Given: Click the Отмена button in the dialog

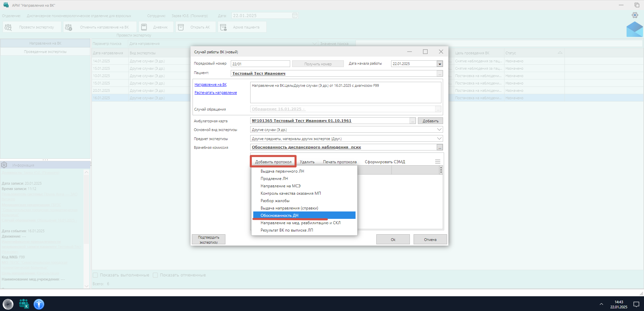Looking at the screenshot, I should coord(430,239).
